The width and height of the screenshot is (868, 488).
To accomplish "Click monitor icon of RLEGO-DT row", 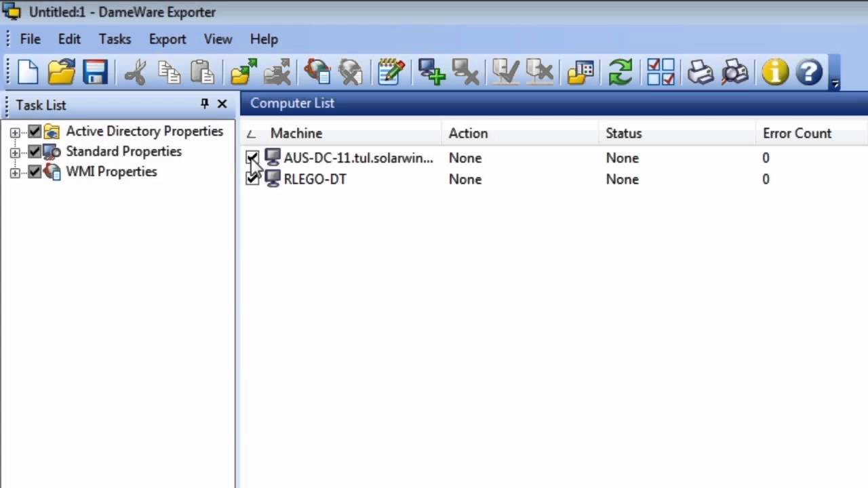I will click(x=272, y=179).
